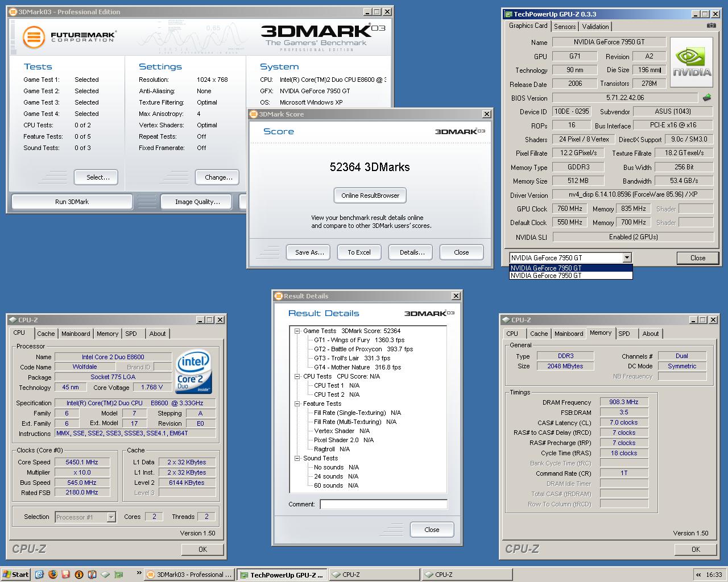Click the 3DMark03 window title icon

[x=13, y=11]
